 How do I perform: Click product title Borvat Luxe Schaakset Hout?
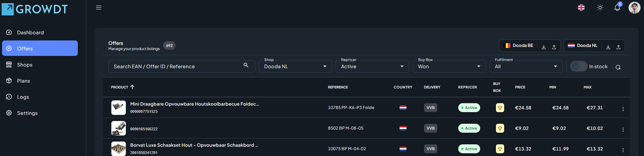tap(194, 145)
